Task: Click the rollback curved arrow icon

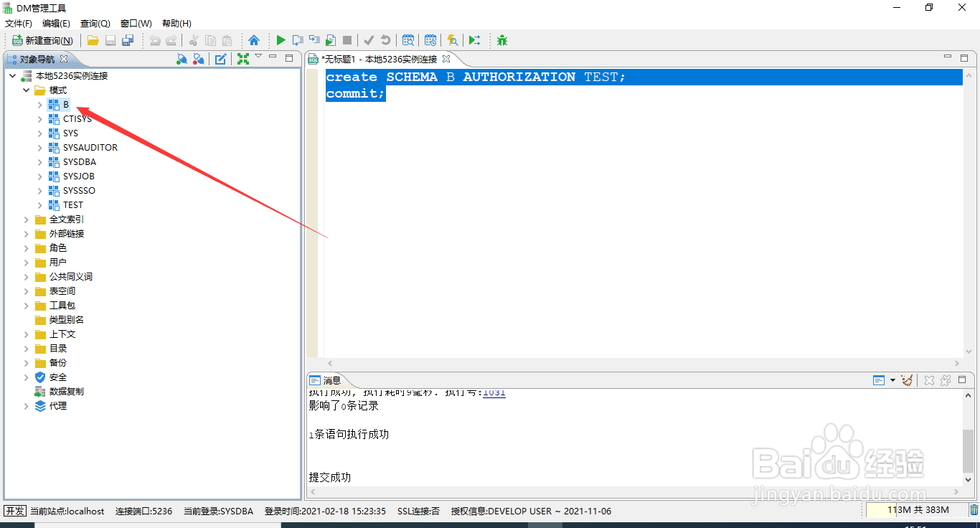Action: pyautogui.click(x=386, y=41)
